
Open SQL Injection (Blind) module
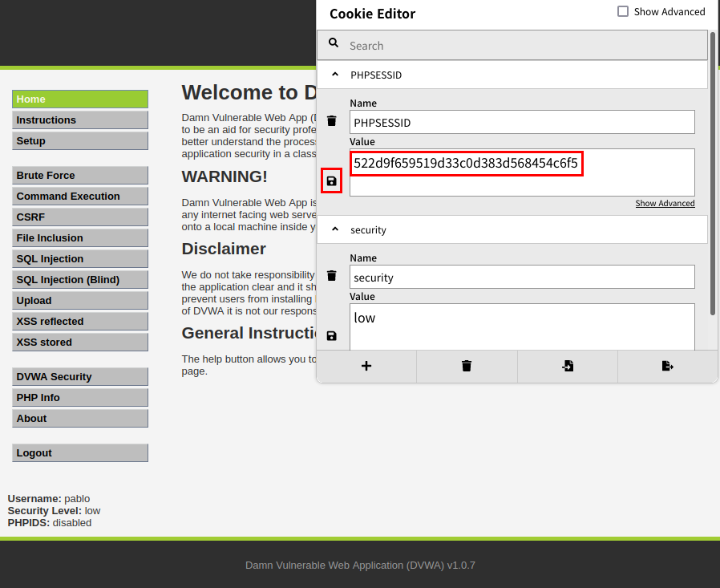(80, 280)
